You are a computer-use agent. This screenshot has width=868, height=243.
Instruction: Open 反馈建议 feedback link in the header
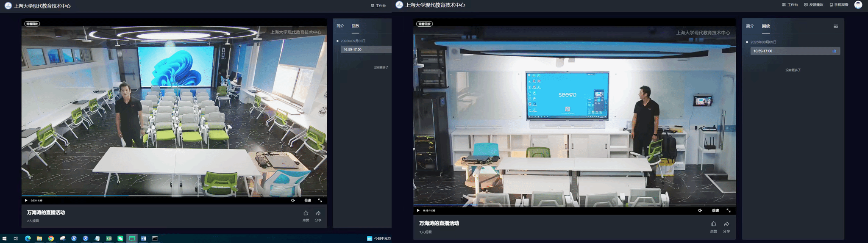(813, 5)
